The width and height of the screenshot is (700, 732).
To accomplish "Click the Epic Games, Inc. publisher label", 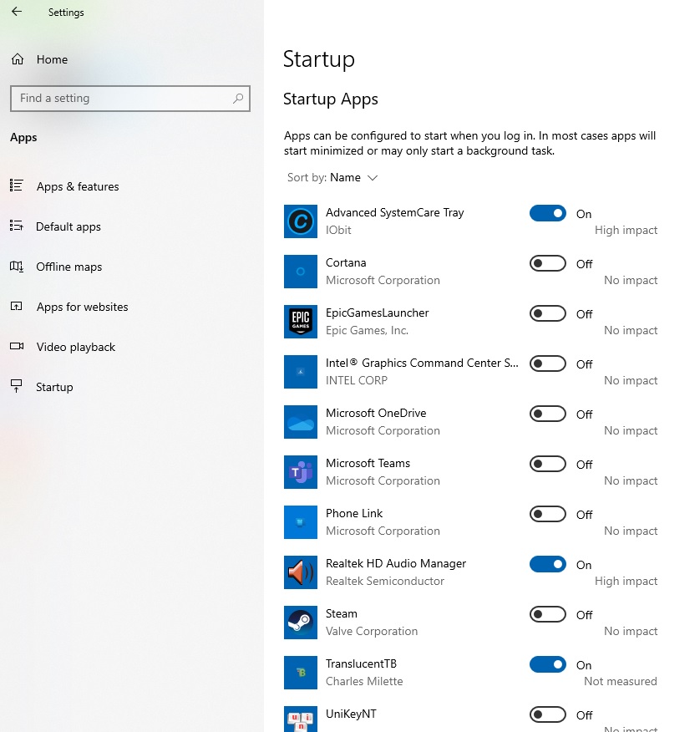I will pos(367,331).
